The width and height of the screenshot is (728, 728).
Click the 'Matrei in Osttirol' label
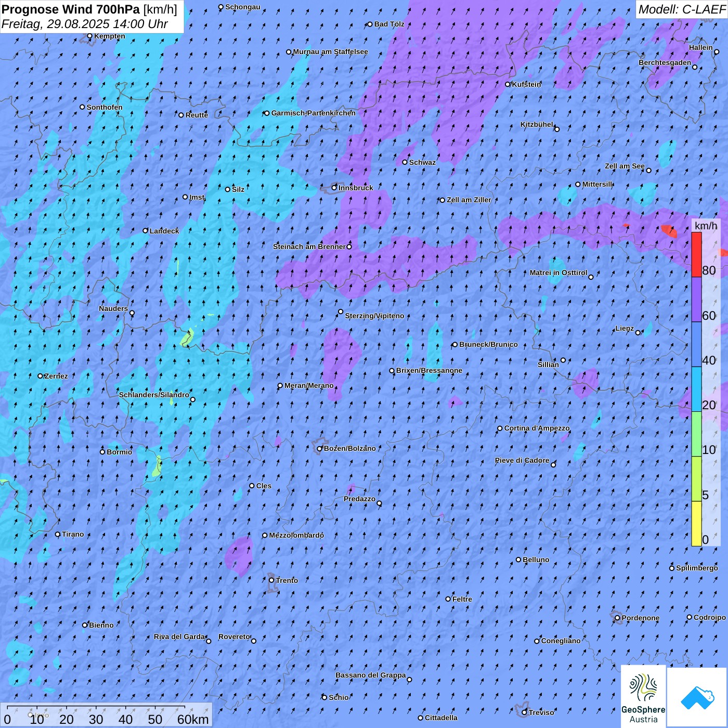pos(558,272)
